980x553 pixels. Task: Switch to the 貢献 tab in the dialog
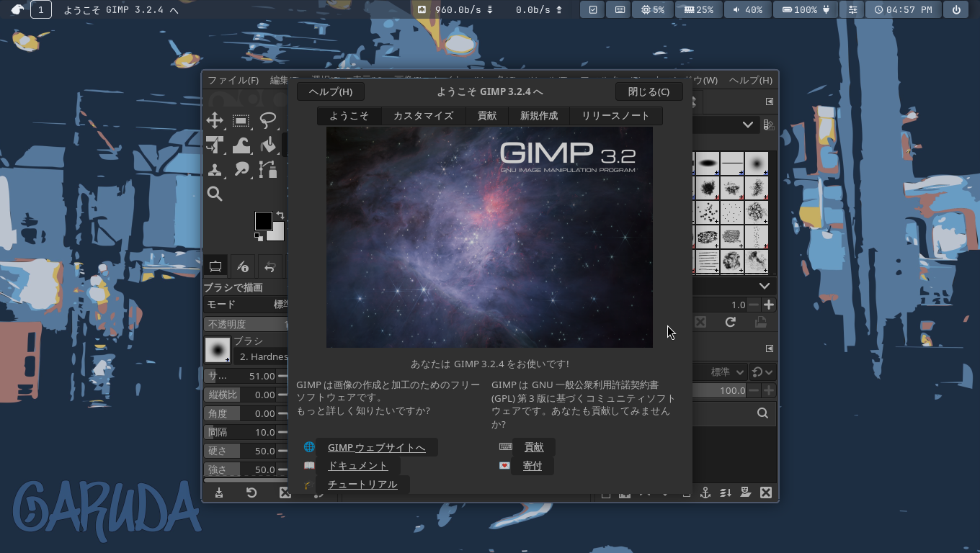coord(487,115)
